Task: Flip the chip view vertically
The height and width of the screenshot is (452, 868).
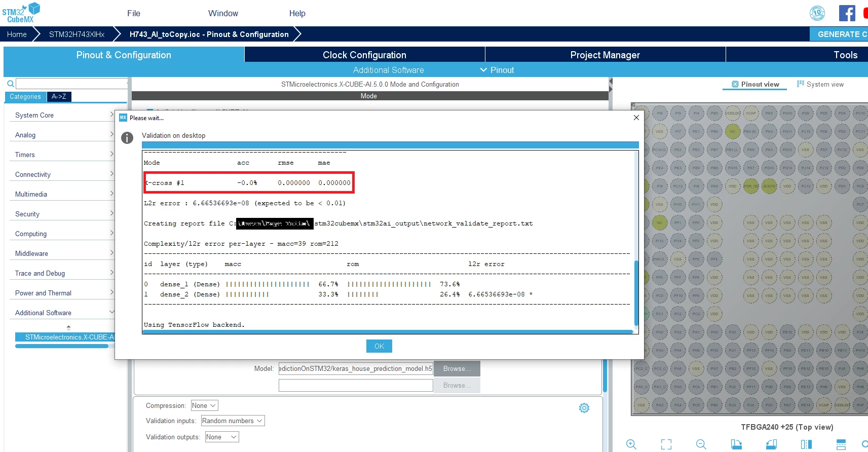Action: [x=841, y=444]
